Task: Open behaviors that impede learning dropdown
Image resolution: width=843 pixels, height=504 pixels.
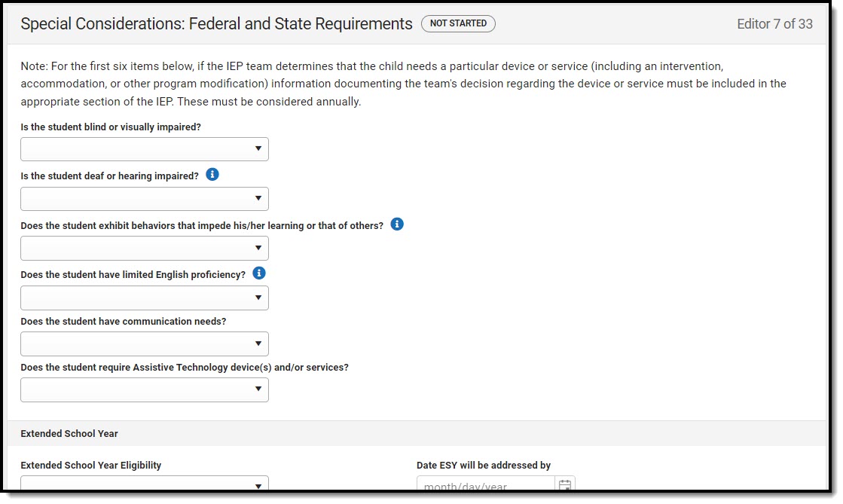Action: click(x=145, y=248)
